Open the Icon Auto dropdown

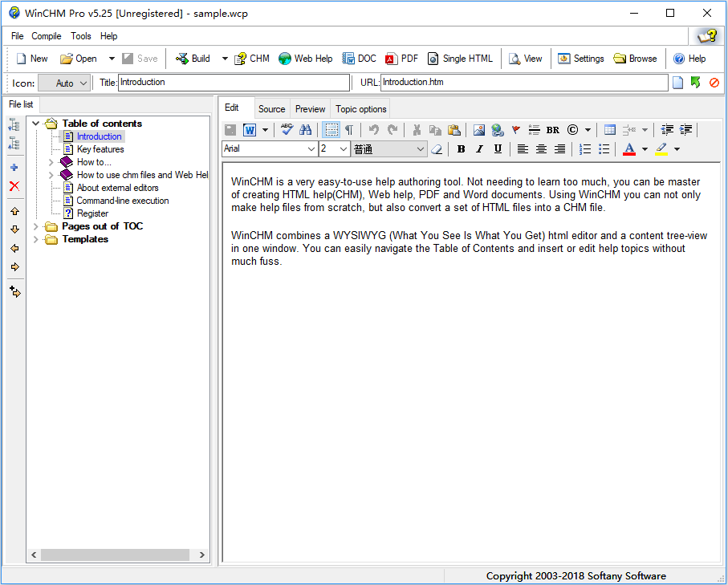tap(64, 83)
